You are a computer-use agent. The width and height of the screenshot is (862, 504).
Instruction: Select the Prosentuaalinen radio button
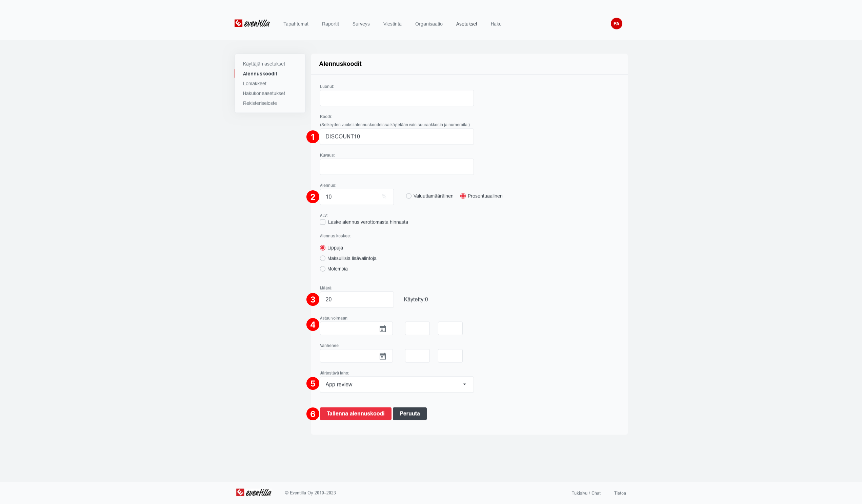[x=463, y=196]
